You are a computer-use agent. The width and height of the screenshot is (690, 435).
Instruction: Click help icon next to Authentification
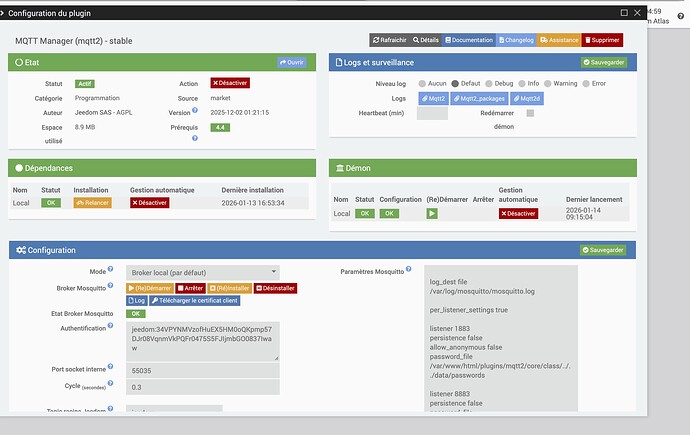click(x=110, y=325)
